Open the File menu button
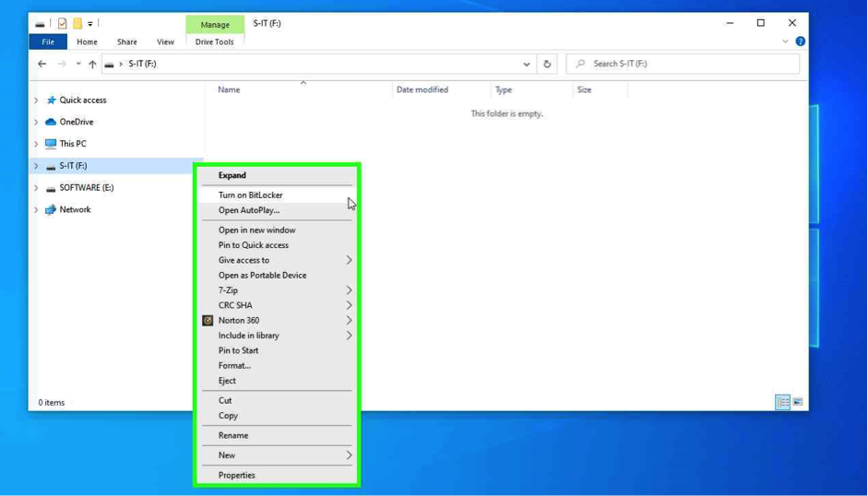This screenshot has width=868, height=496. pos(48,41)
